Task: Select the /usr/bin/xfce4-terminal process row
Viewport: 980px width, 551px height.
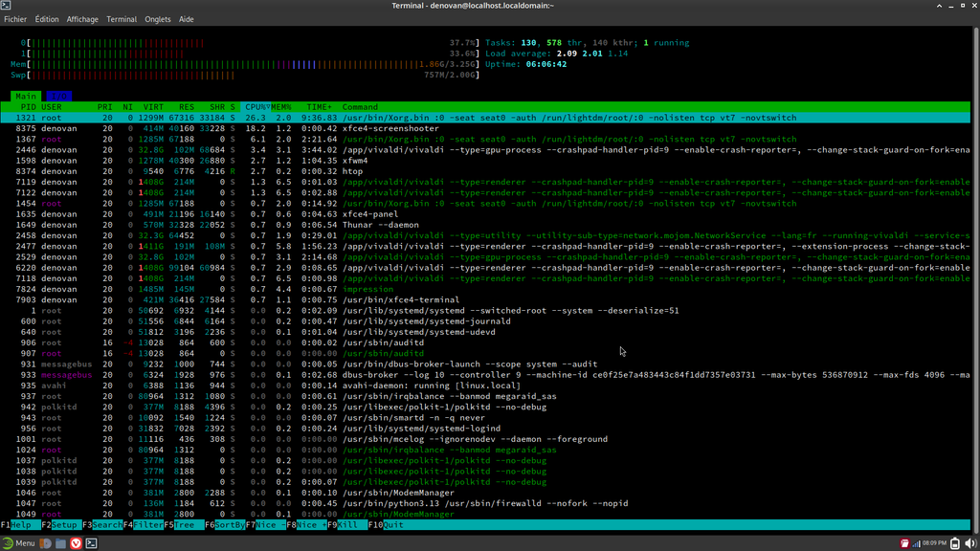Action: tap(485, 299)
